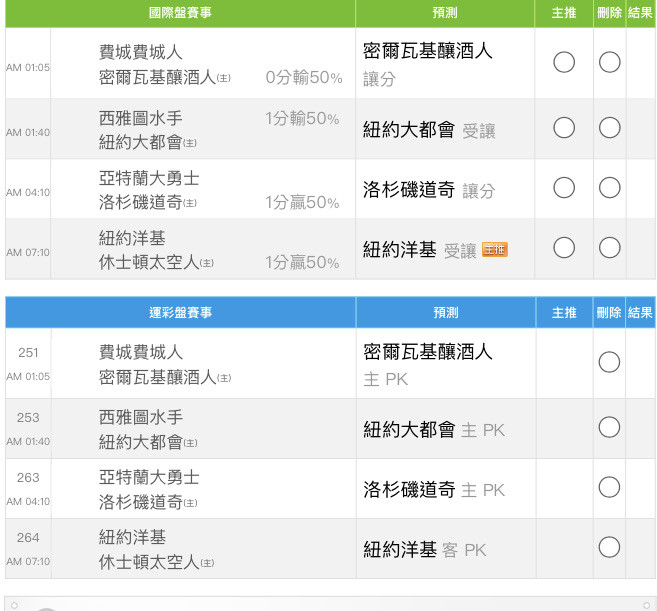
Task: Click prediction 洛杉磯道奇 主 PK
Action: 434,489
